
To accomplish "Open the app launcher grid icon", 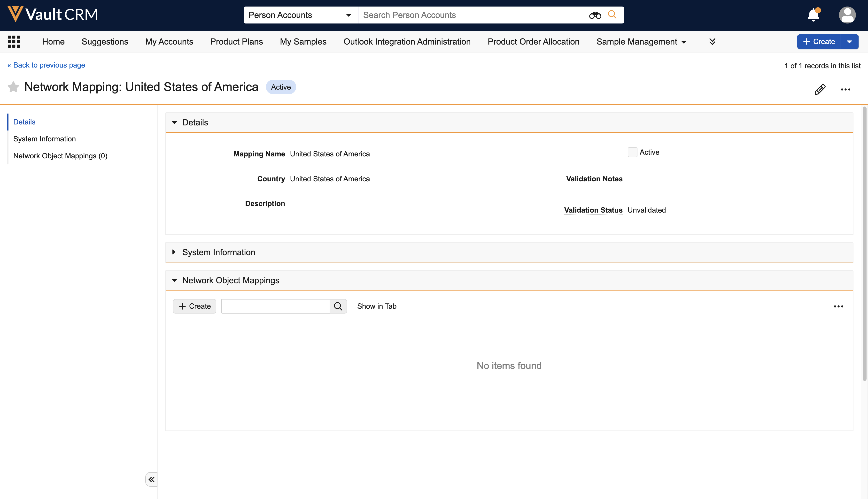I will click(x=14, y=41).
